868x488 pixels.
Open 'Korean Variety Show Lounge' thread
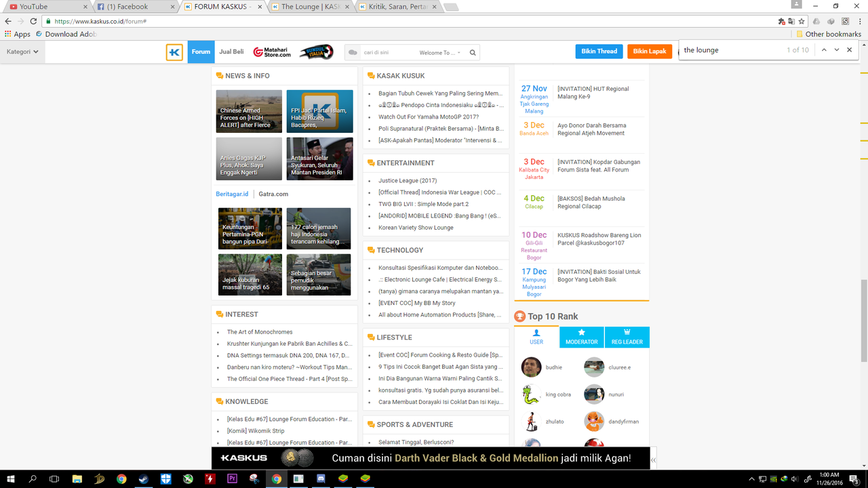pyautogui.click(x=416, y=228)
